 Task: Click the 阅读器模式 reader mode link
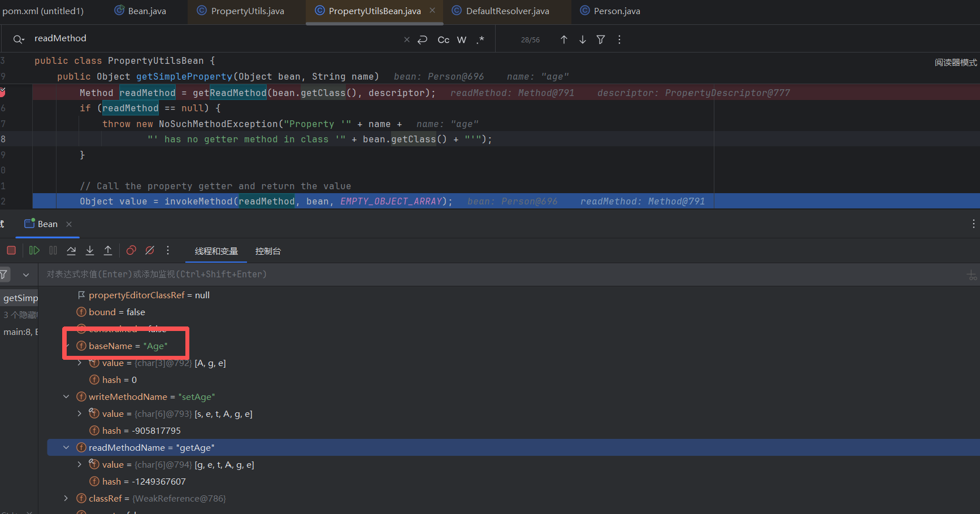point(955,62)
